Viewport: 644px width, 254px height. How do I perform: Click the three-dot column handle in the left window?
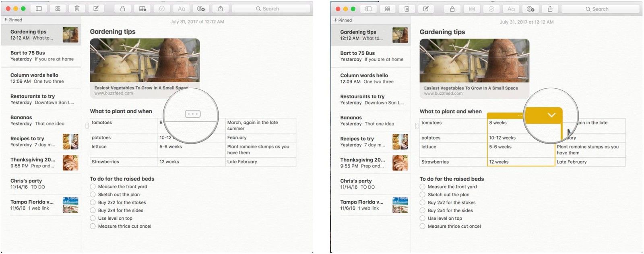192,114
